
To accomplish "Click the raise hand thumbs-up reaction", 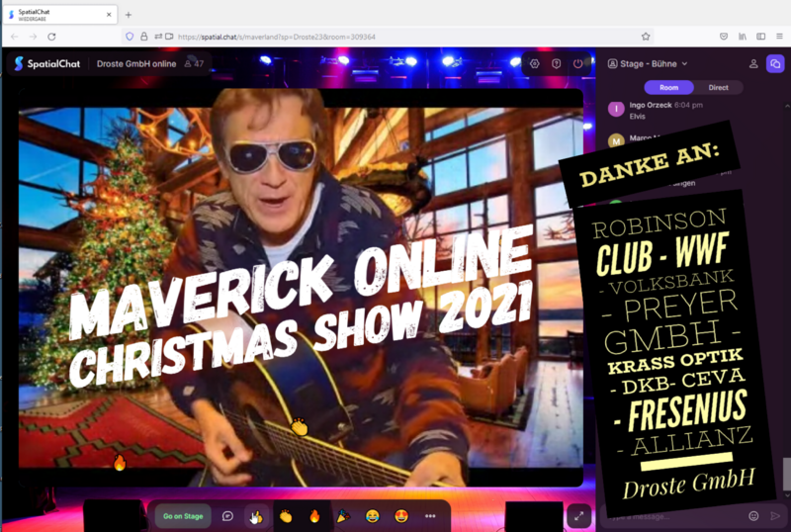I will [x=256, y=516].
